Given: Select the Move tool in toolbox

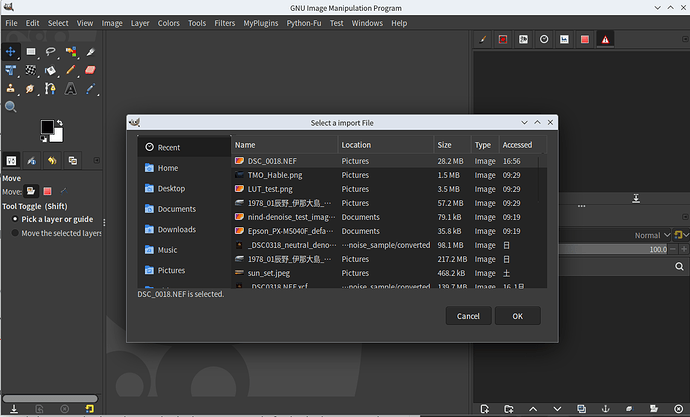Looking at the screenshot, I should pos(11,51).
